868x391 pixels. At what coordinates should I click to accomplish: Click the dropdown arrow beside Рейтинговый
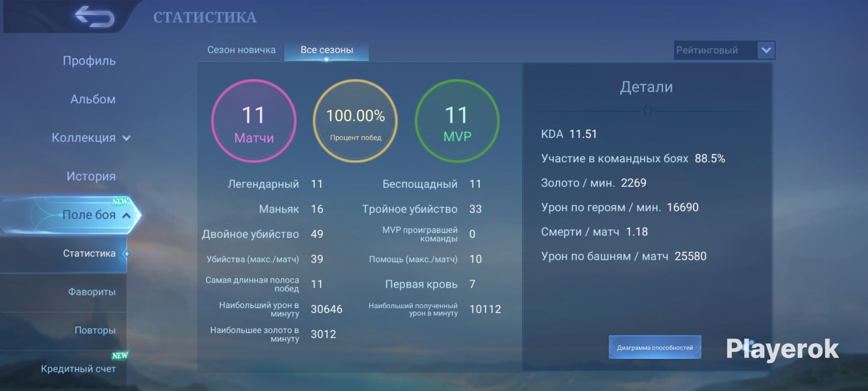point(766,50)
